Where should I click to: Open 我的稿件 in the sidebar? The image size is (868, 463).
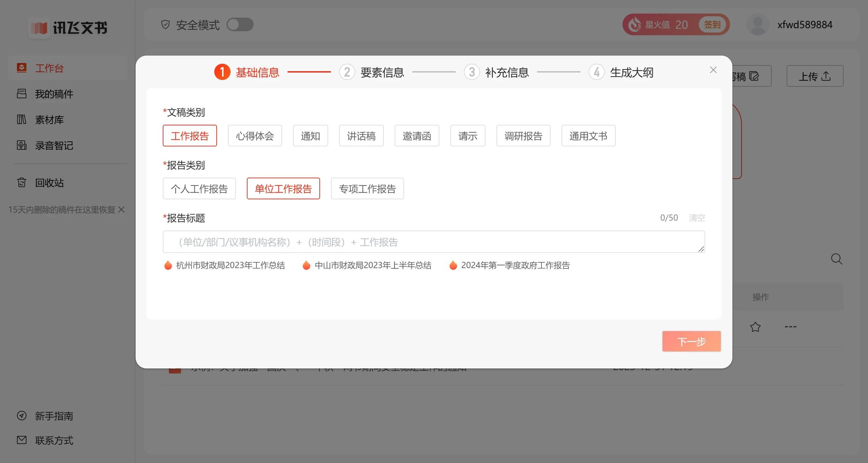pos(68,94)
